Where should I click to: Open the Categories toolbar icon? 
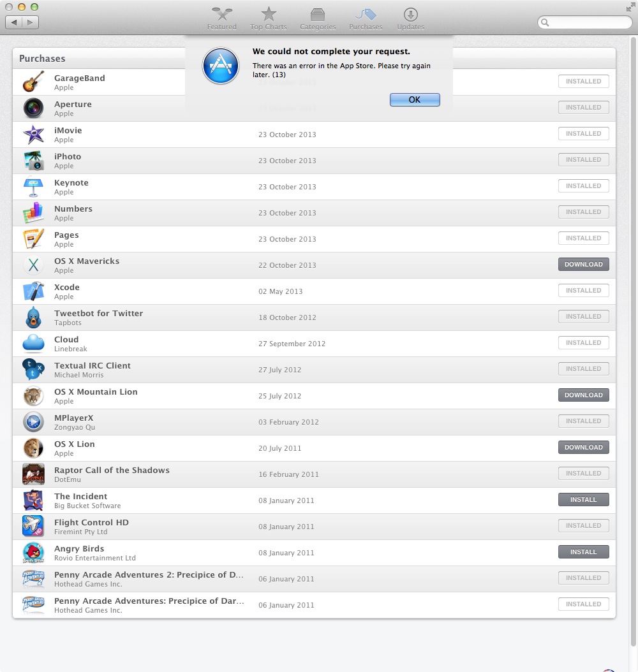(x=318, y=15)
